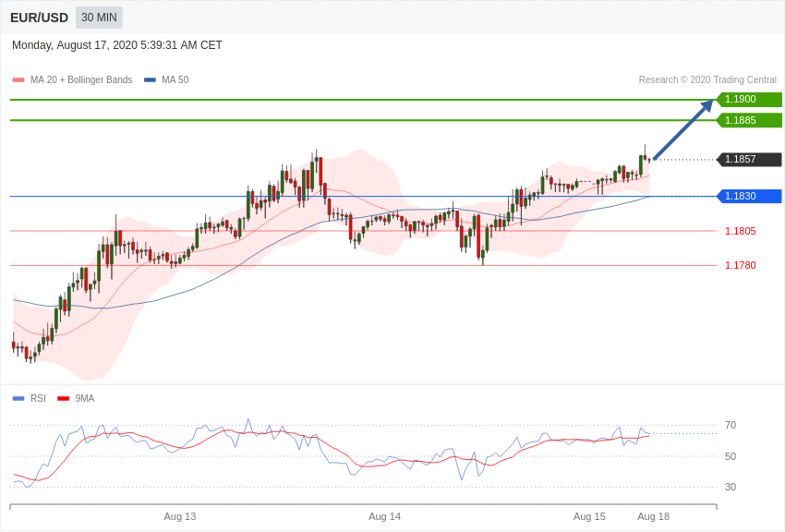Click the RSI 30 level label
785x532 pixels.
point(731,487)
